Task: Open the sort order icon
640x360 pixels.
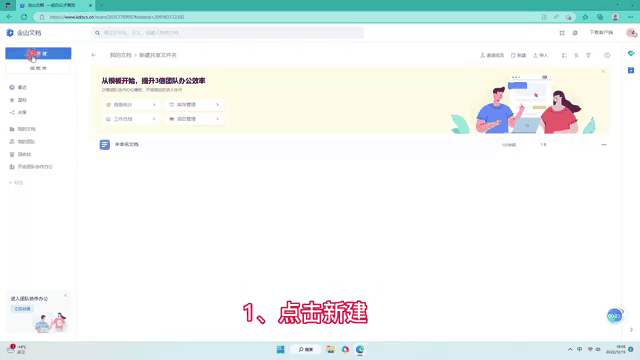Action: tap(576, 56)
